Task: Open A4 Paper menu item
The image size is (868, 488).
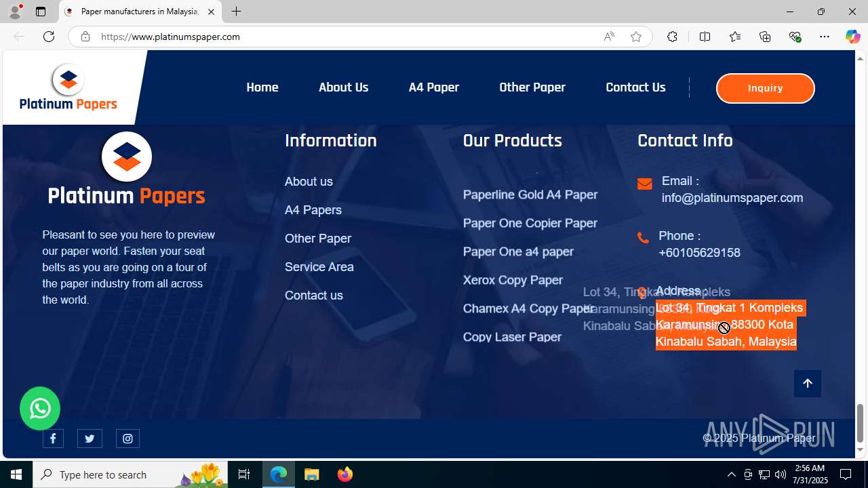Action: click(434, 87)
